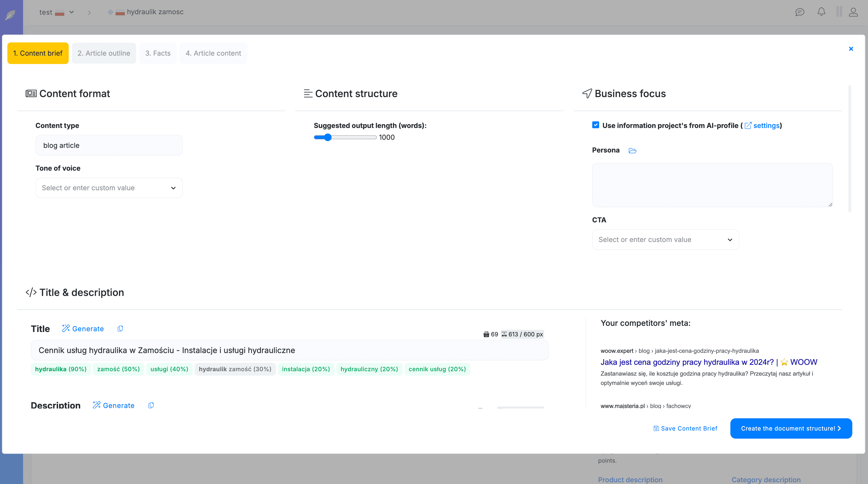
Task: Click the zamość (50%) keyword tag
Action: [x=118, y=369]
